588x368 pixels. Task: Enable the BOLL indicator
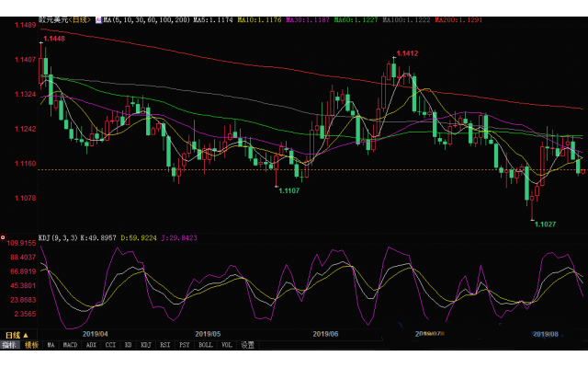(205, 345)
